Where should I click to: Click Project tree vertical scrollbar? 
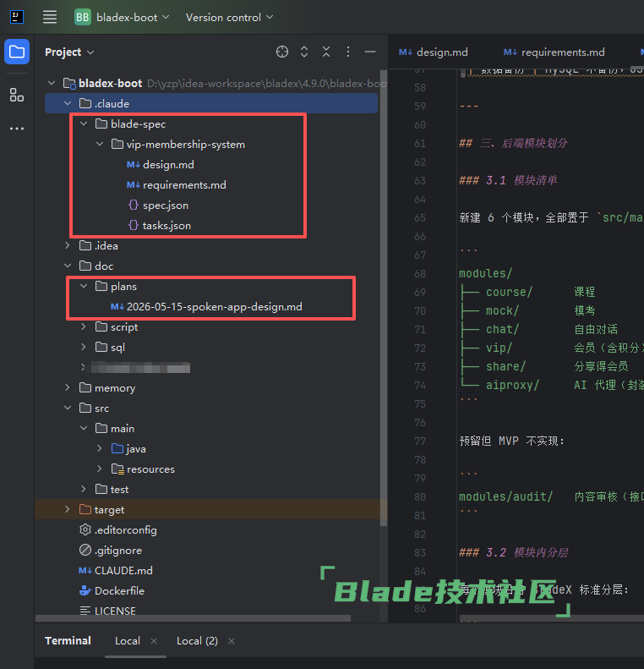point(384,299)
